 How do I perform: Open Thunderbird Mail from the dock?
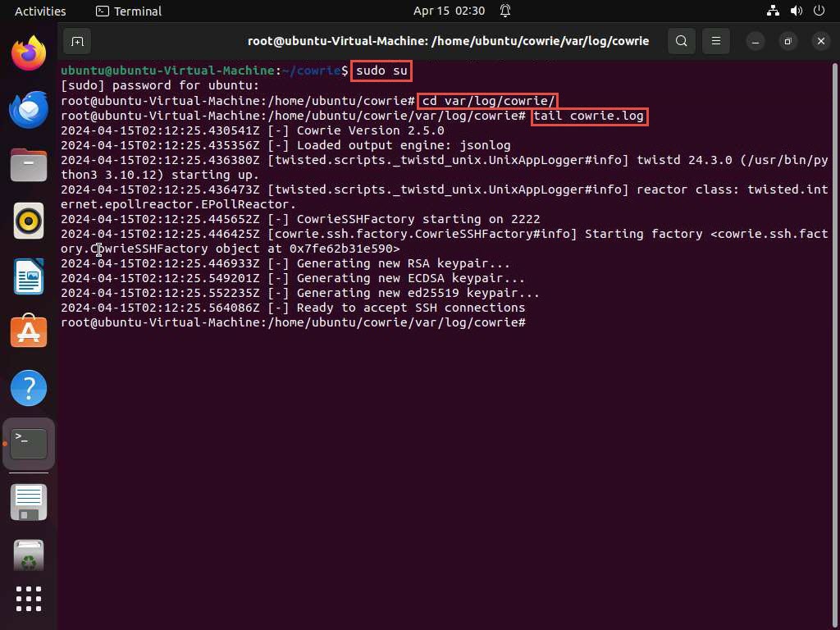[29, 109]
